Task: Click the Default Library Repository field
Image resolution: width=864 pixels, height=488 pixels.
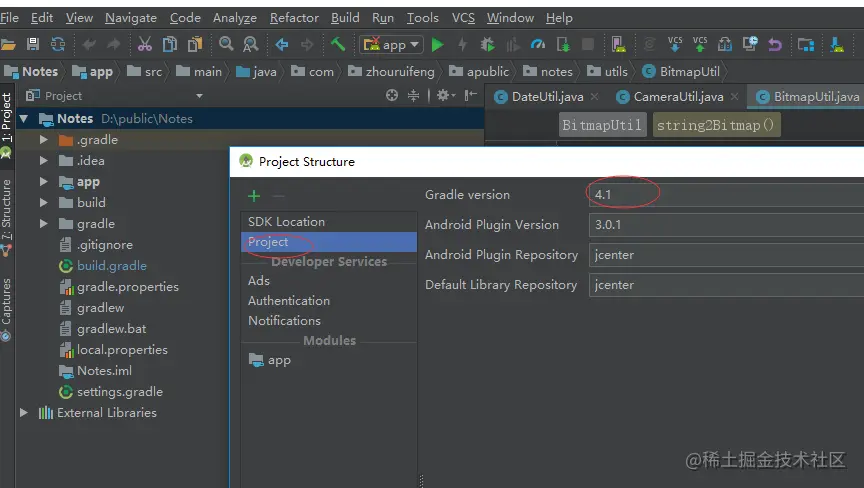Action: (726, 285)
